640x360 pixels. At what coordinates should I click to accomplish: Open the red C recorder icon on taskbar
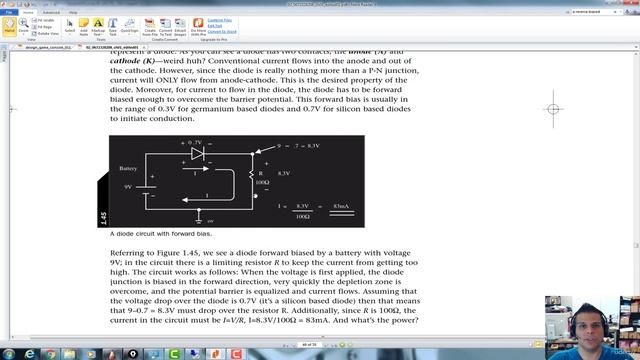tap(236, 354)
